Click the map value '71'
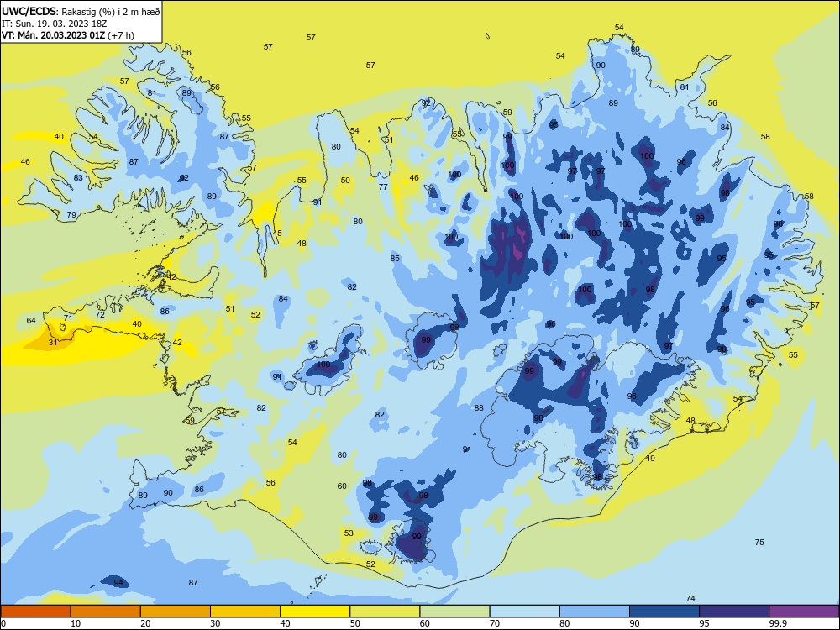840x630 pixels. [68, 318]
